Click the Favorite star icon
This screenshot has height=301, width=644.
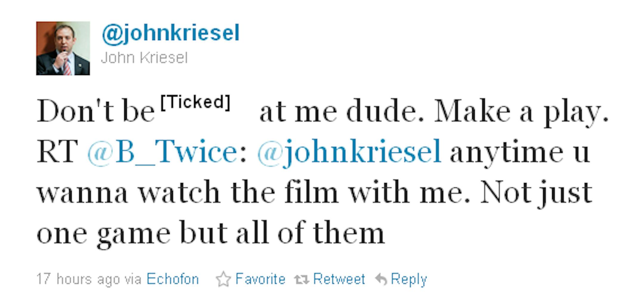pyautogui.click(x=223, y=279)
